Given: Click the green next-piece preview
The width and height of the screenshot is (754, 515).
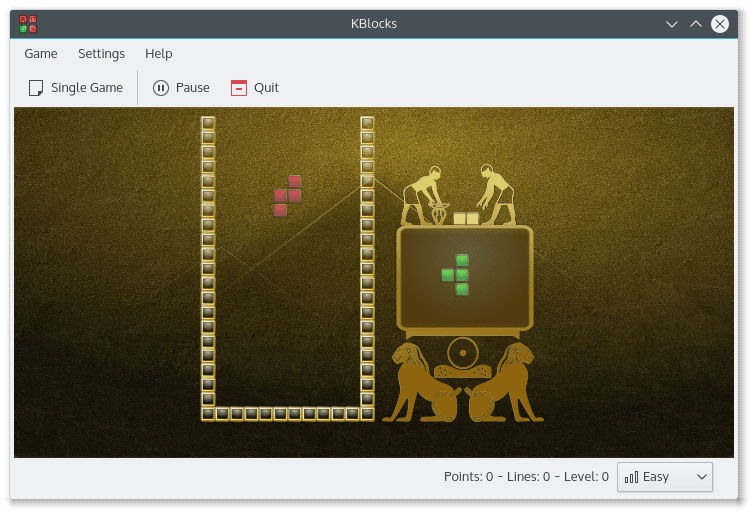Looking at the screenshot, I should (455, 275).
